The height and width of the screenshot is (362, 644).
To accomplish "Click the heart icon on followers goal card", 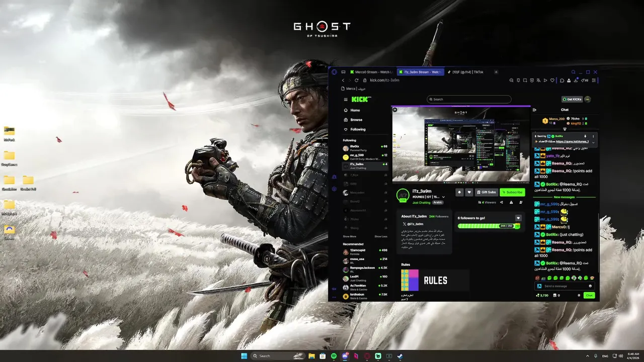I will (x=518, y=218).
